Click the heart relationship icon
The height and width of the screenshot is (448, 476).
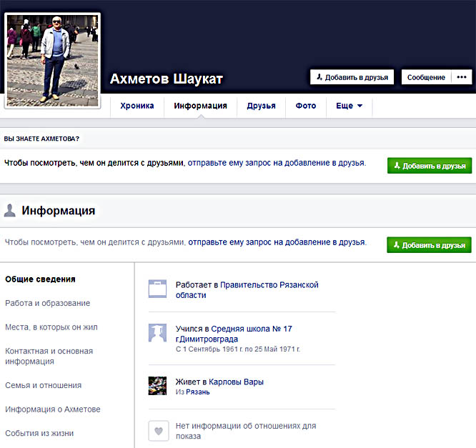[159, 431]
